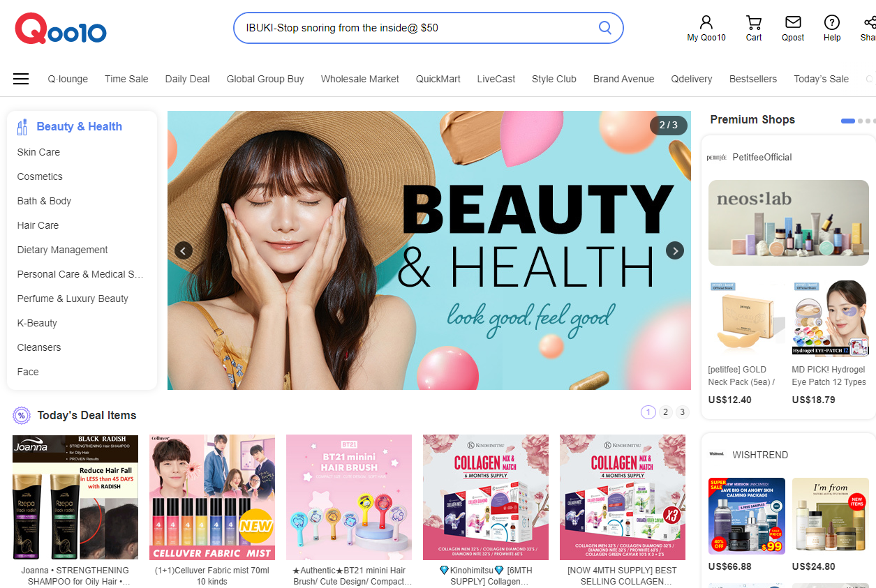Screen dimensions: 876x588
Task: Click the Help question mark icon
Action: point(832,23)
